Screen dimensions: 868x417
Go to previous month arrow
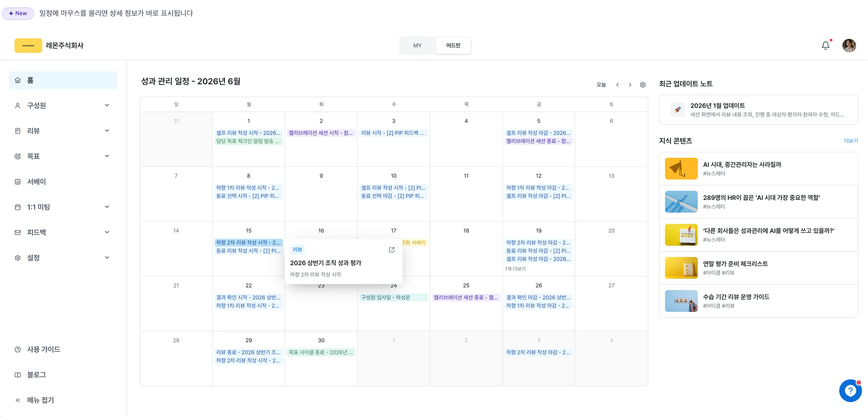(617, 85)
